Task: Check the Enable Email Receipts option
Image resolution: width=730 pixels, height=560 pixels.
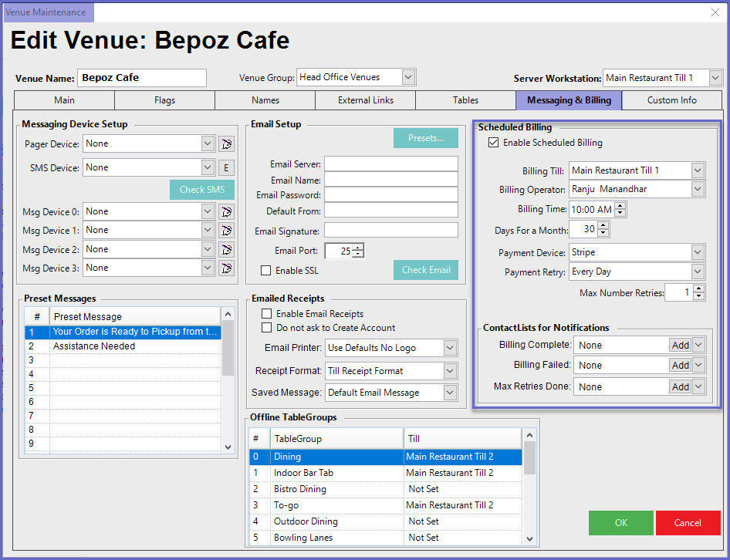Action: [x=267, y=314]
